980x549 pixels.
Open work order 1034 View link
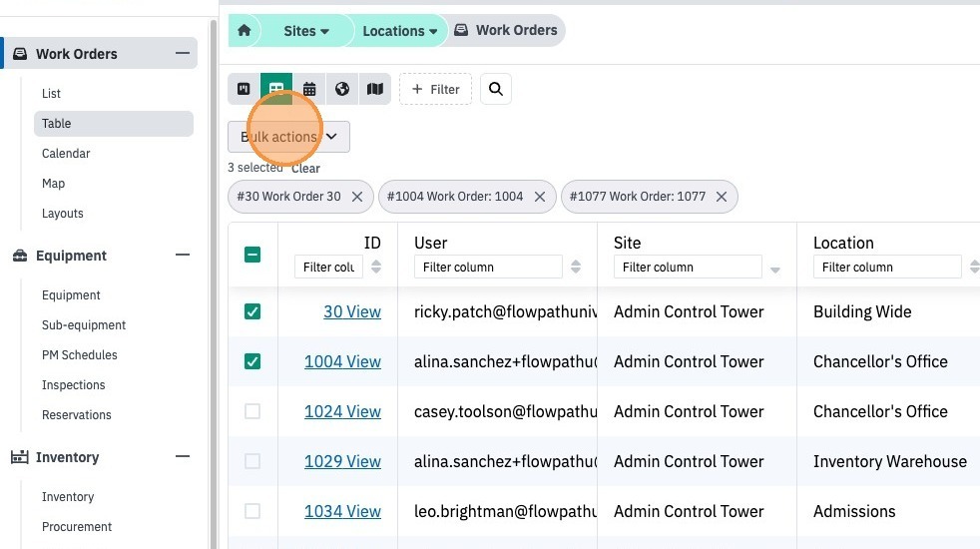click(x=342, y=511)
